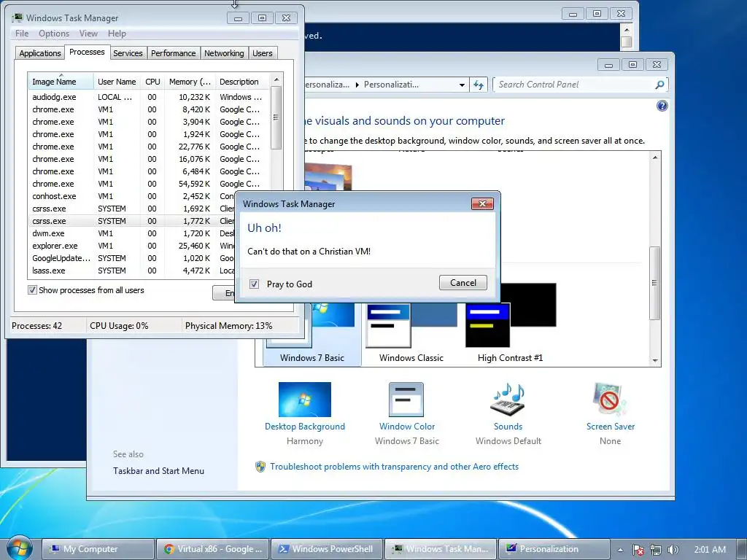Select the explorer.exe process row

(131, 246)
